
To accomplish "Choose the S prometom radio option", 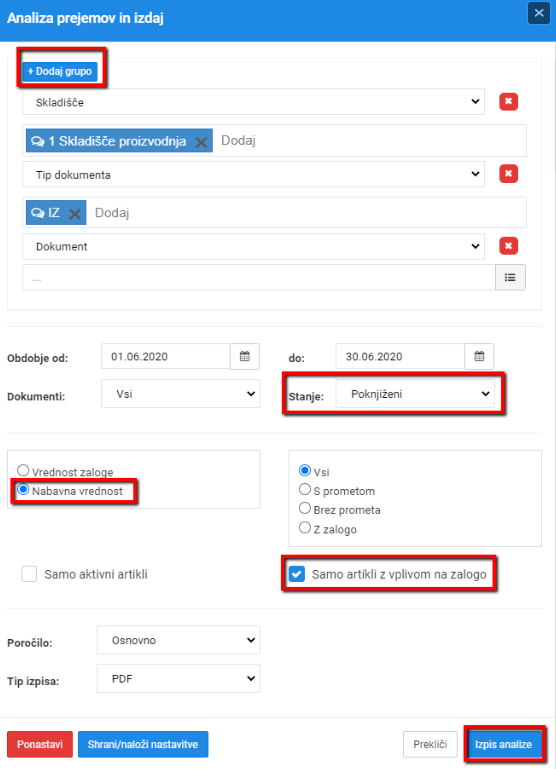I will coord(304,489).
